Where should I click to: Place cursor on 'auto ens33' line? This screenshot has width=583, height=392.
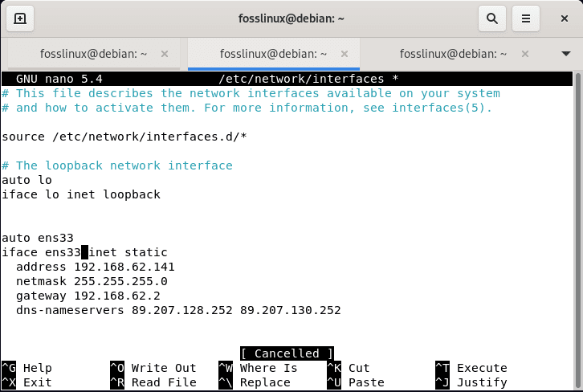(38, 238)
